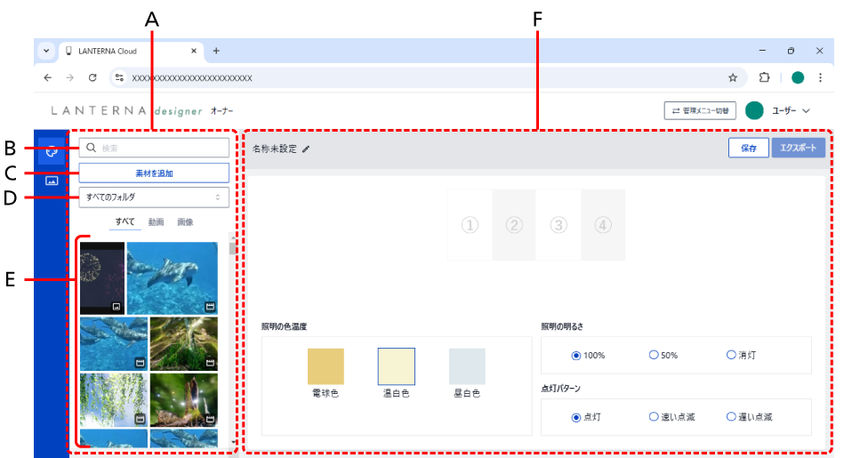Expand the ユーザー menu chevron
The image size is (868, 458).
[x=806, y=111]
